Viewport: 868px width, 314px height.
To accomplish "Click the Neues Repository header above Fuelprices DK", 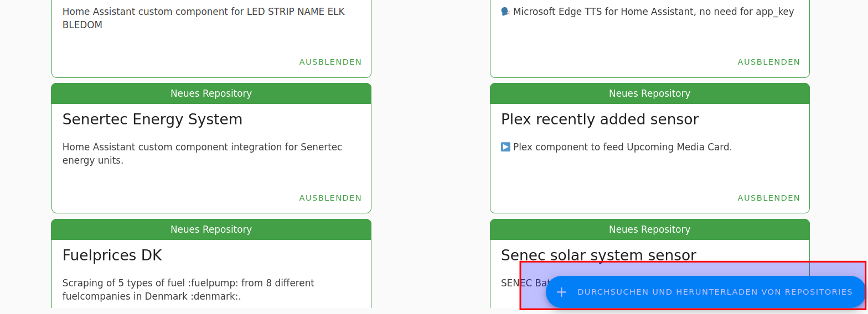I will tap(211, 229).
